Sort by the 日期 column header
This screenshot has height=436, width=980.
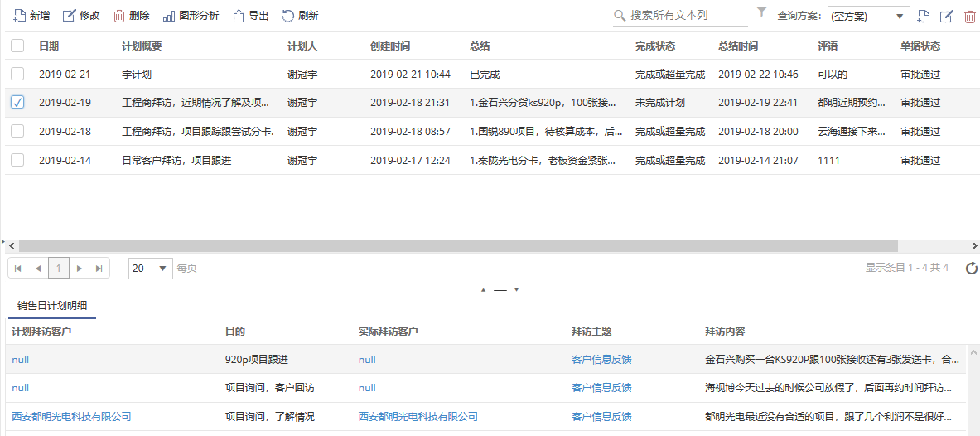[x=49, y=46]
